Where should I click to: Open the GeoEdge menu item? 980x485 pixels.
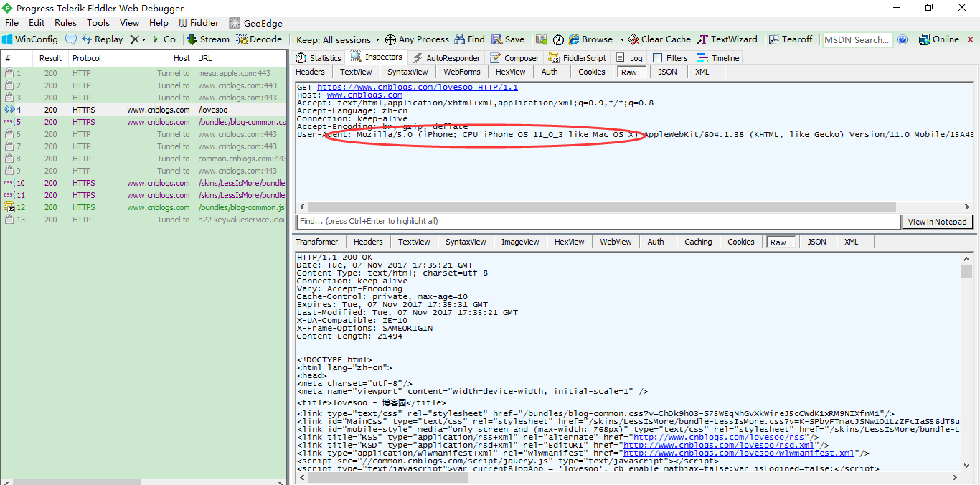(256, 23)
